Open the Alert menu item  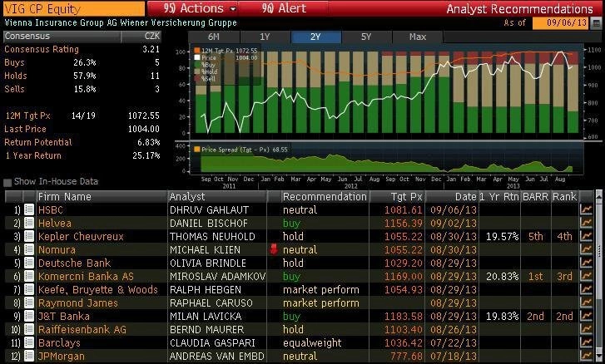click(x=284, y=8)
